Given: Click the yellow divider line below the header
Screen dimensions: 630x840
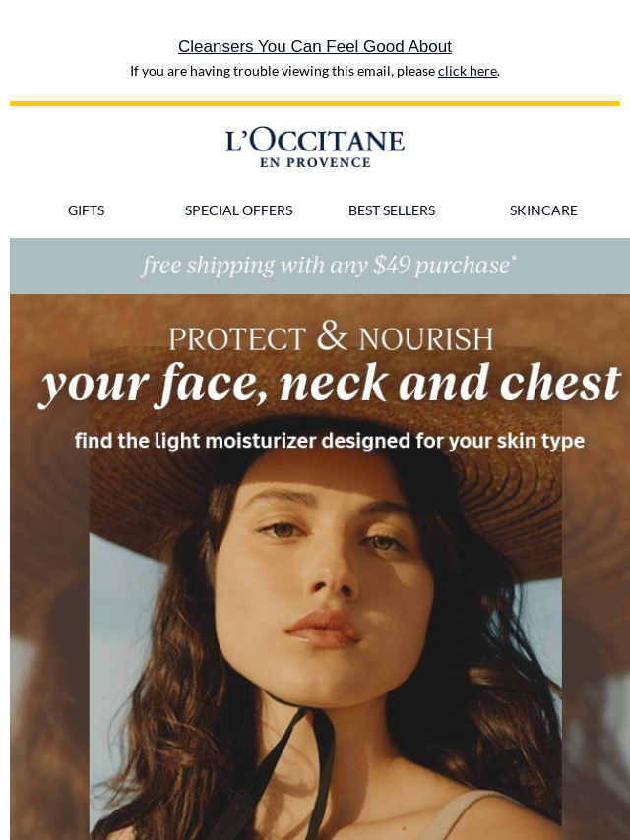Looking at the screenshot, I should point(315,104).
